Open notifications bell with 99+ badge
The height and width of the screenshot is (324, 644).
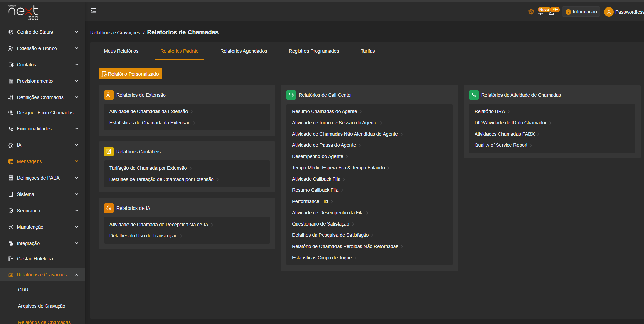552,12
